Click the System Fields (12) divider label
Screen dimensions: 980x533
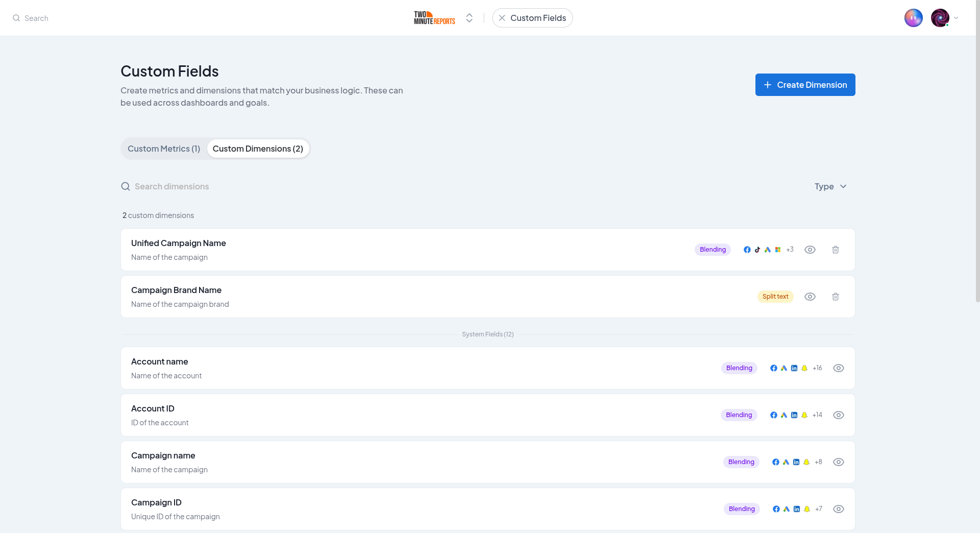pyautogui.click(x=488, y=334)
